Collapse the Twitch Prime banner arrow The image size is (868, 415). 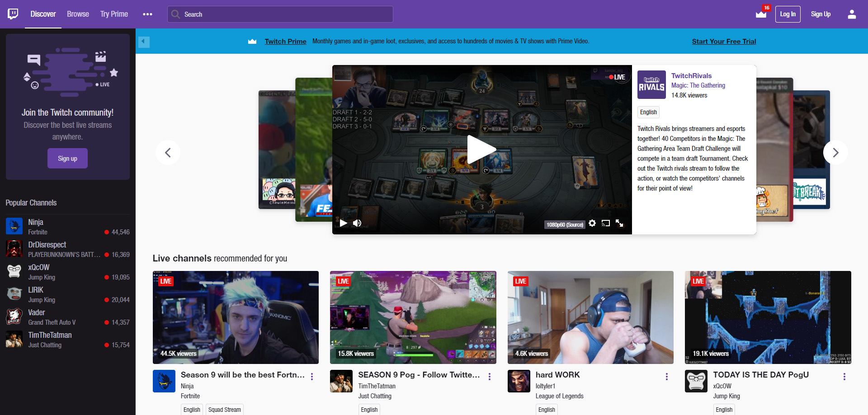coord(144,42)
